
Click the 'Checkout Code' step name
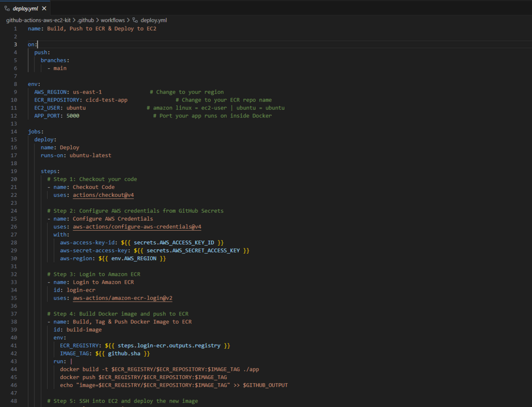point(94,187)
